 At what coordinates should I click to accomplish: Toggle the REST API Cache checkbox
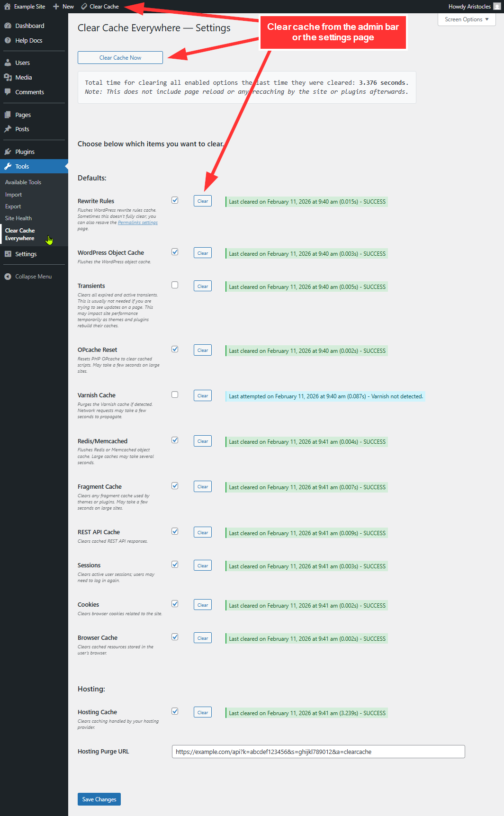(x=175, y=531)
